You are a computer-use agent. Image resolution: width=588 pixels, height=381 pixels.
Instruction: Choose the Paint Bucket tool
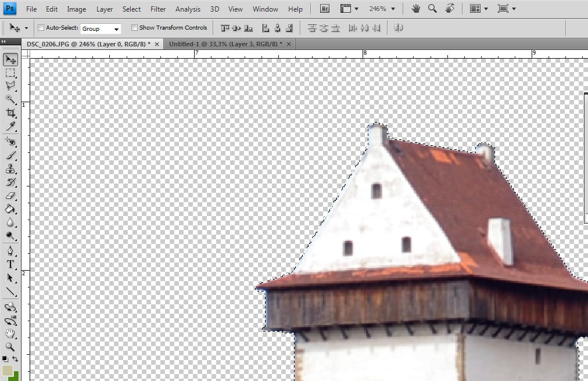(10, 209)
